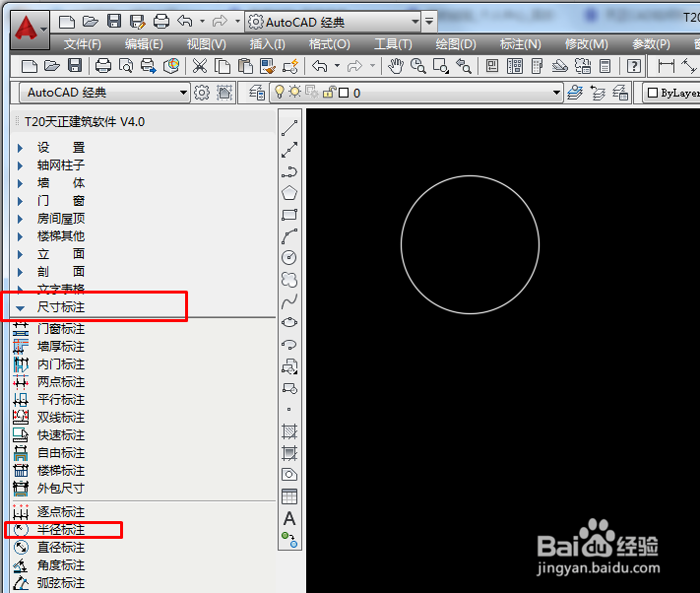
Task: Click the Linear dimension toolbar icon
Action: tap(667, 66)
